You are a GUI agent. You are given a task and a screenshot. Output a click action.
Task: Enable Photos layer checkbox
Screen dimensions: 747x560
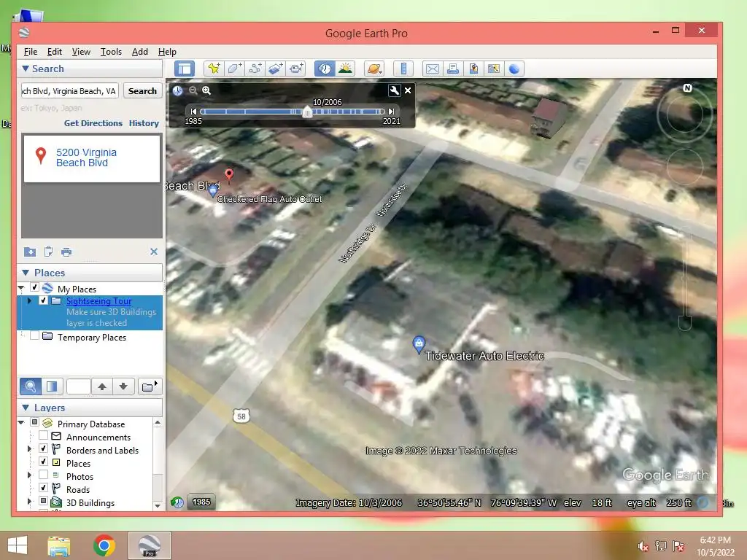click(43, 475)
